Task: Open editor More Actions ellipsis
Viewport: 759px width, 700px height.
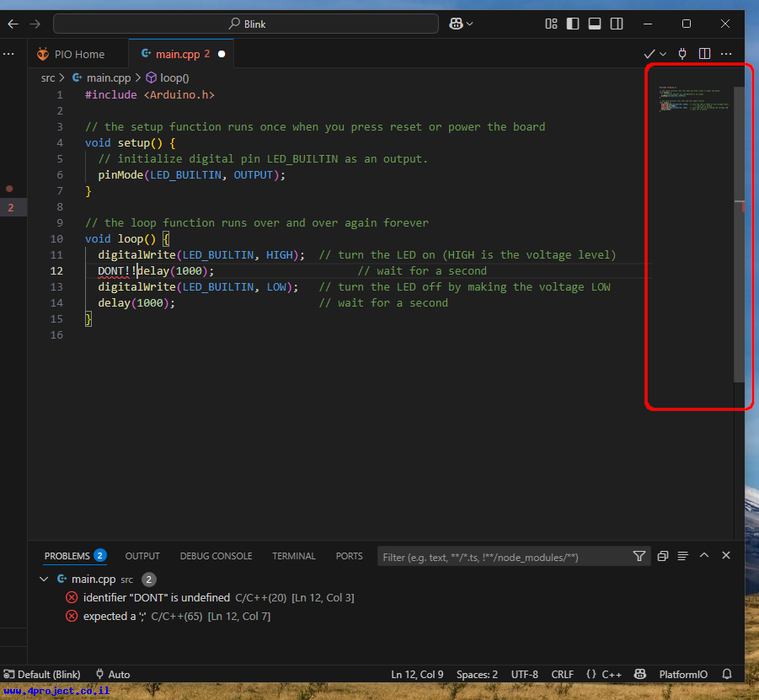Action: pyautogui.click(x=726, y=54)
